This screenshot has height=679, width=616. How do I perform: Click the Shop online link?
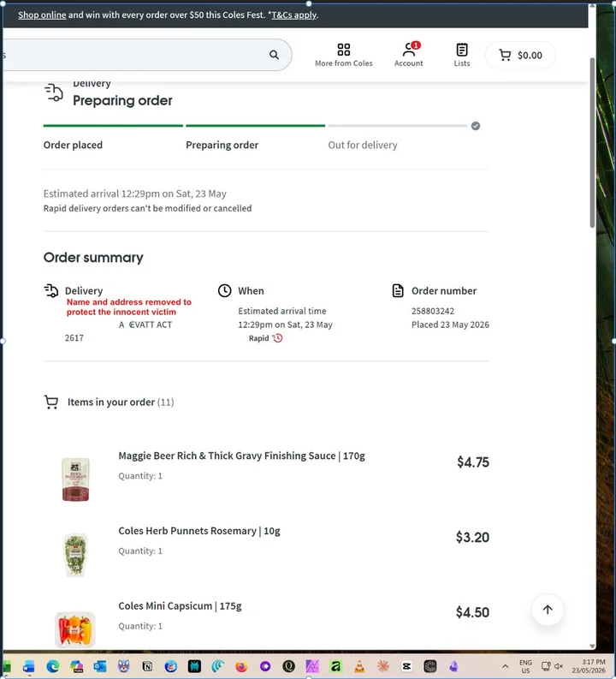click(x=42, y=15)
